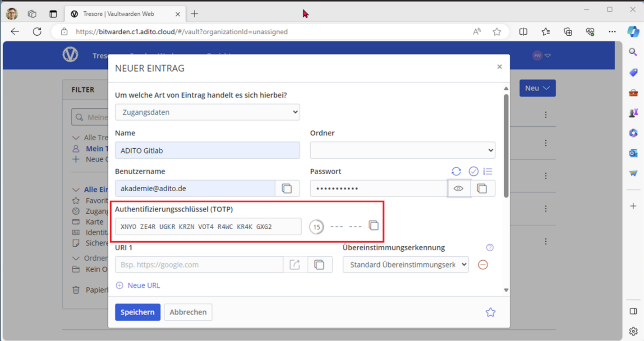This screenshot has width=644, height=341.
Task: Change the entry type from Zugangsdaten
Action: tap(207, 112)
